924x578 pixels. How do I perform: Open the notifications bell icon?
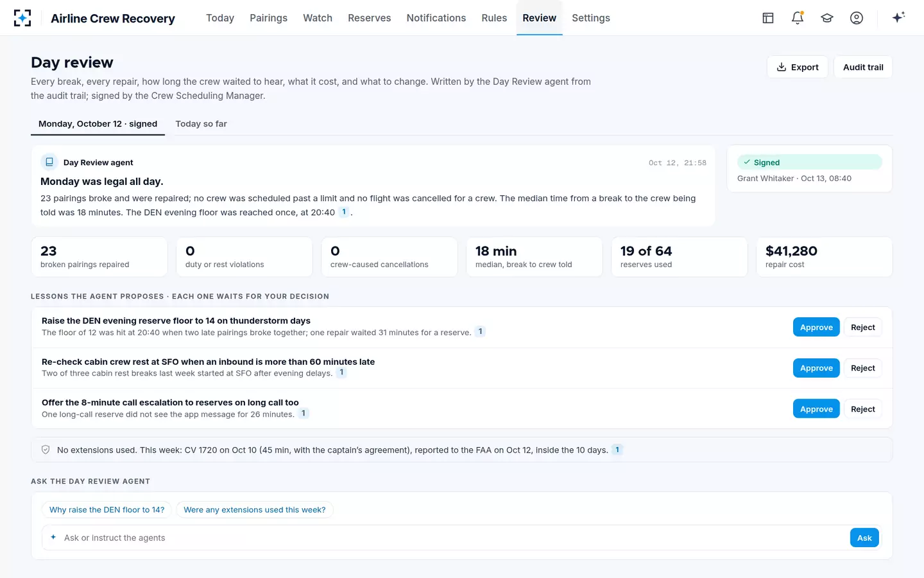[798, 18]
